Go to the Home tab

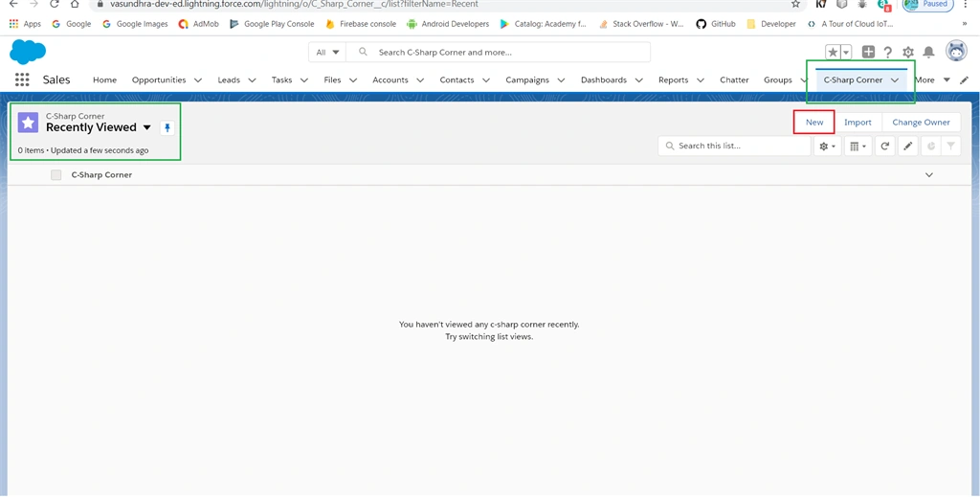click(x=105, y=80)
